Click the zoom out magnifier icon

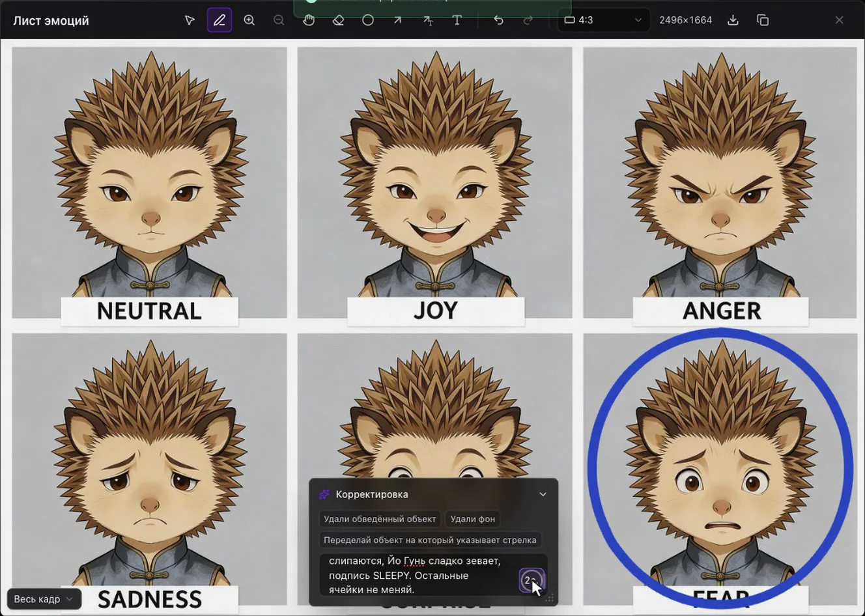pos(279,20)
